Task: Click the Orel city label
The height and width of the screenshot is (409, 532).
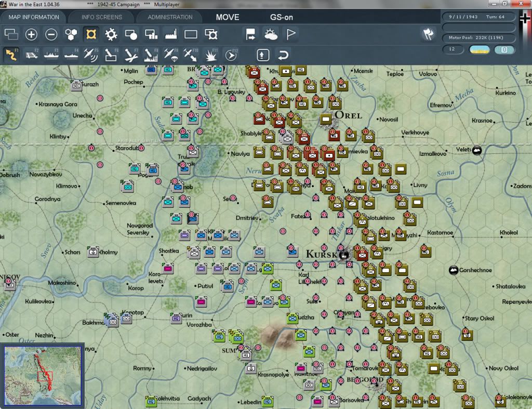Action: pyautogui.click(x=348, y=115)
